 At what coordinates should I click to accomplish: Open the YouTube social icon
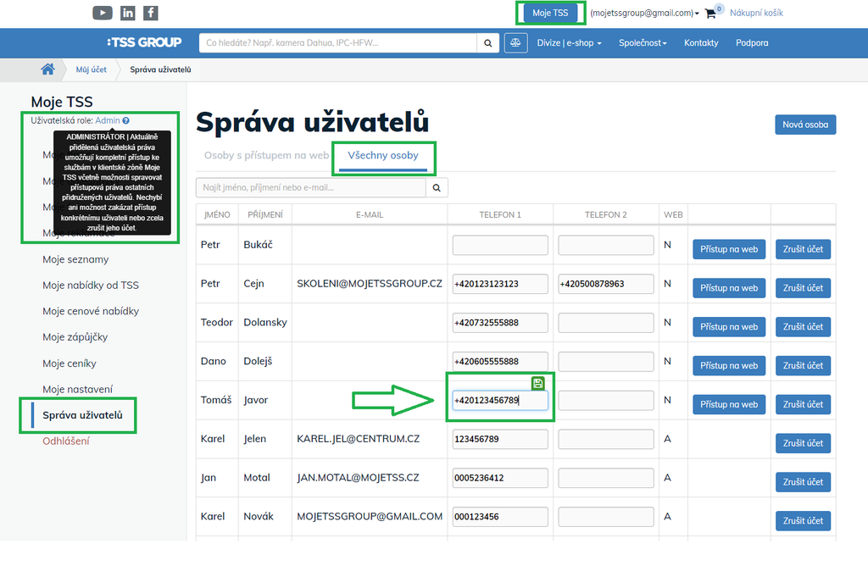click(x=102, y=13)
